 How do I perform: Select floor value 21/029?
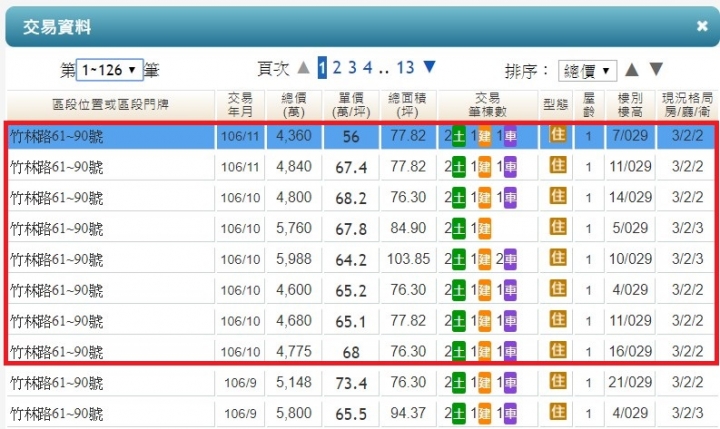coord(630,382)
